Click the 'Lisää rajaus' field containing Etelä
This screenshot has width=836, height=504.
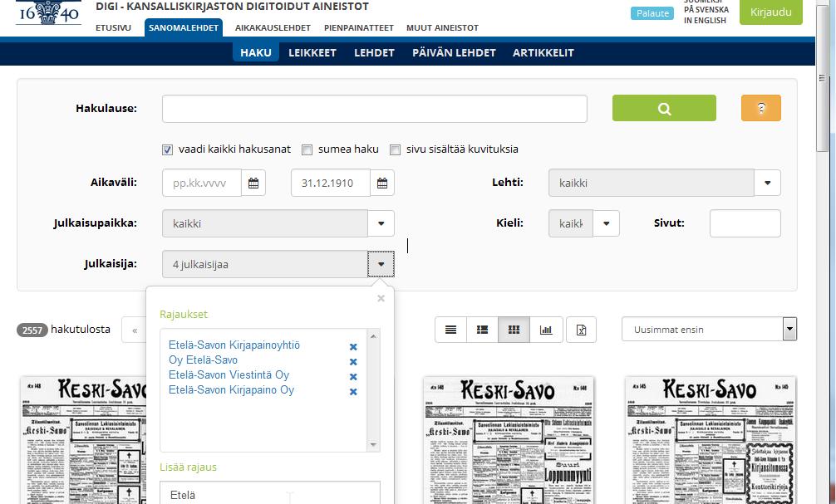(270, 494)
